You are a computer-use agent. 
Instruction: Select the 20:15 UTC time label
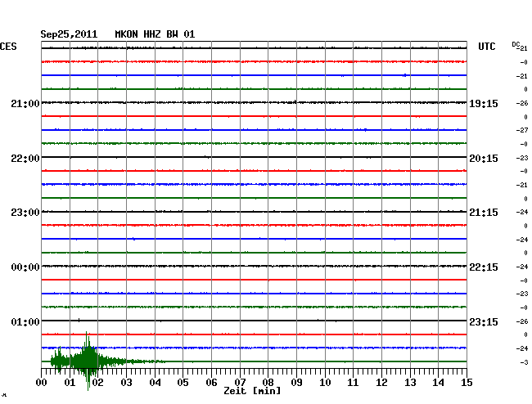(484, 159)
